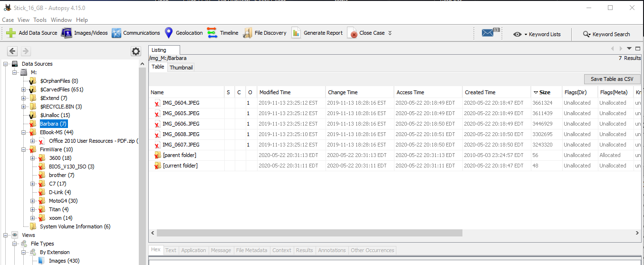Click the [parent folder] icon
This screenshot has width=644, height=265.
pos(157,155)
